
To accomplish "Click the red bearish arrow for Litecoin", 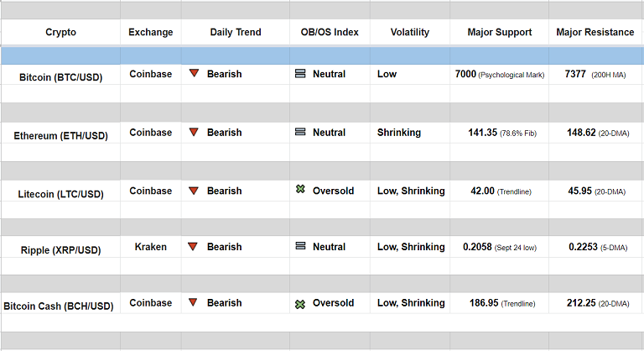I will [x=194, y=191].
